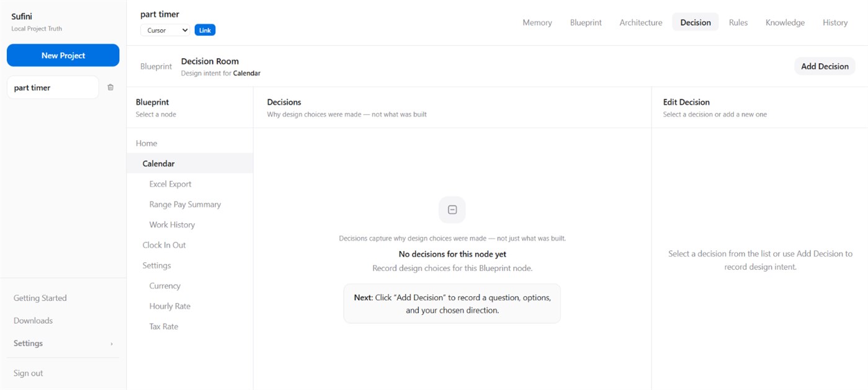Click the Add Decision button
This screenshot has width=868, height=390.
pyautogui.click(x=825, y=66)
